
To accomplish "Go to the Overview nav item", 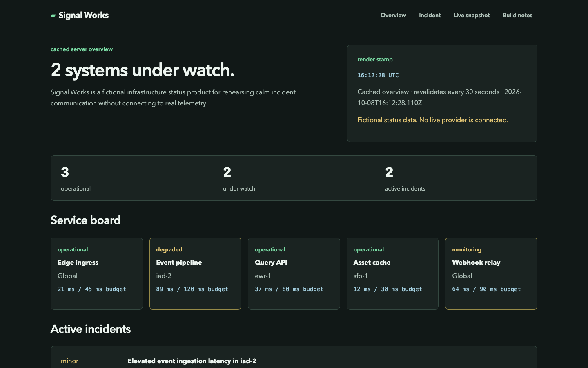I will pyautogui.click(x=393, y=15).
